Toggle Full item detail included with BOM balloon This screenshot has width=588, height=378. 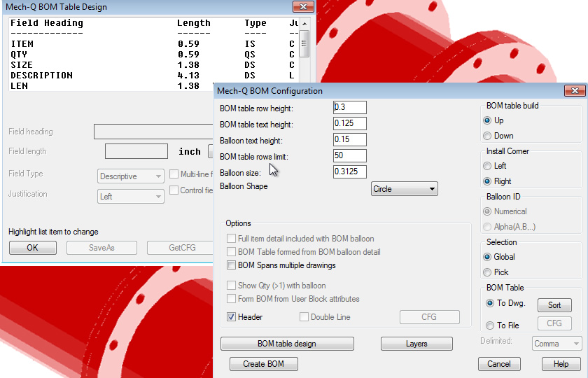[x=232, y=239]
